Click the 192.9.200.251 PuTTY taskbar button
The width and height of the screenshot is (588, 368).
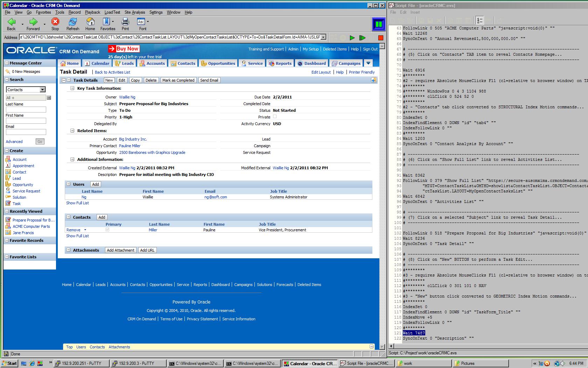coord(81,363)
